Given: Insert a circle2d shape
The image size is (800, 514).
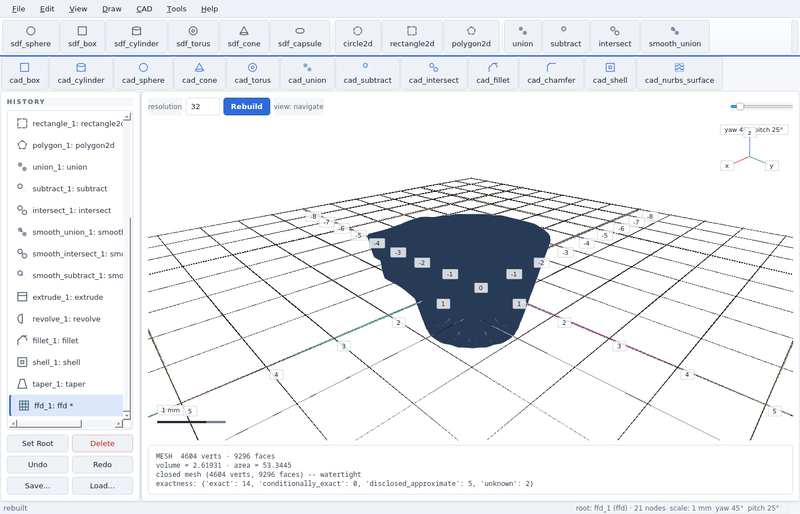Looking at the screenshot, I should pyautogui.click(x=358, y=37).
